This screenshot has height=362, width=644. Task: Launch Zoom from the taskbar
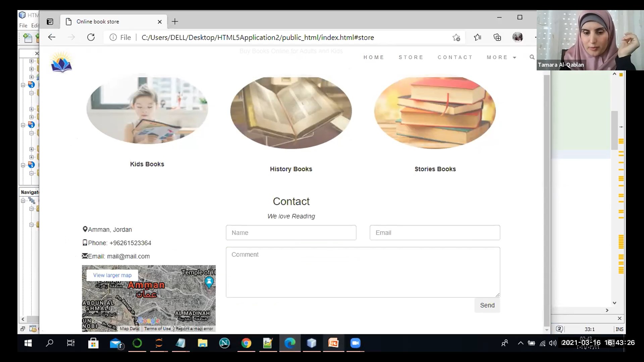355,343
